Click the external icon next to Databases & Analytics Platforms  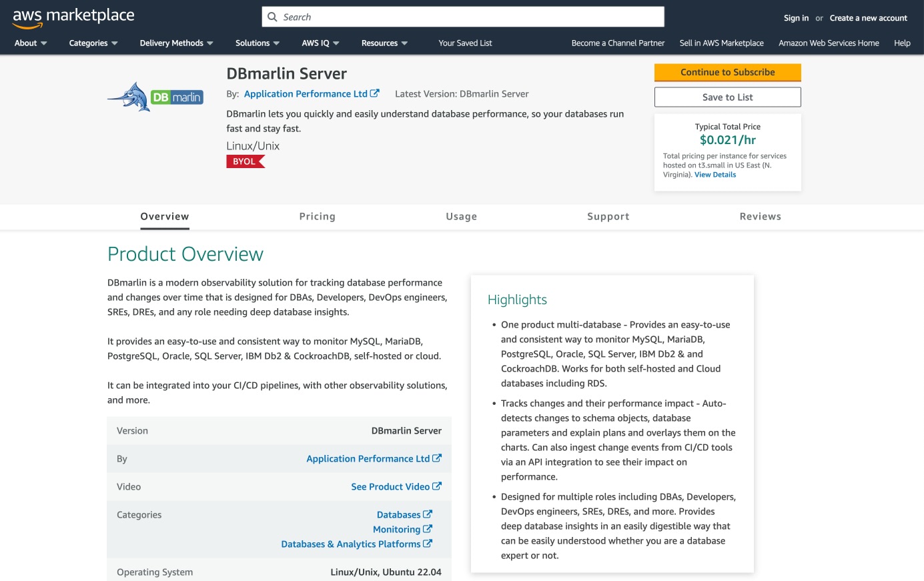428,544
